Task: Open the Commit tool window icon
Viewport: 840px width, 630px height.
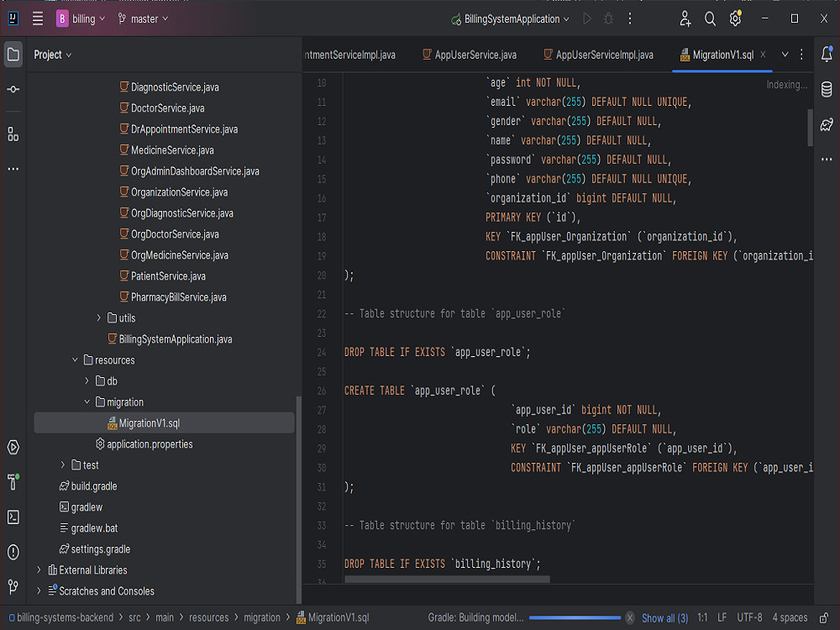Action: (13, 89)
